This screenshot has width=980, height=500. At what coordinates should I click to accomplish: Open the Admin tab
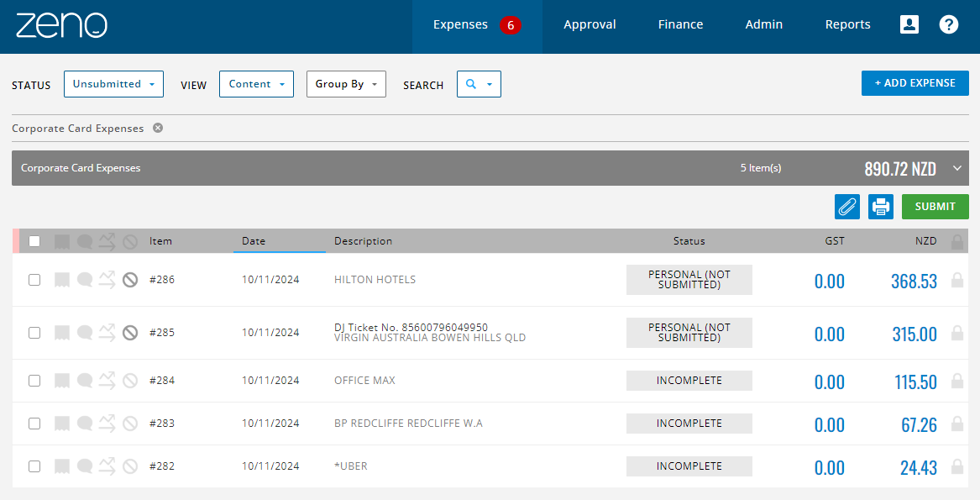[x=763, y=24]
